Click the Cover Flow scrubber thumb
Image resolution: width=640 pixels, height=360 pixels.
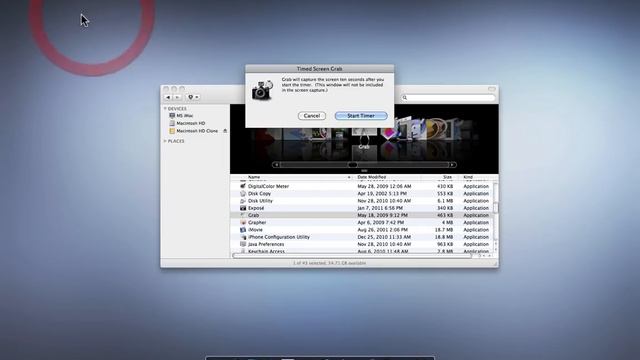[353, 165]
